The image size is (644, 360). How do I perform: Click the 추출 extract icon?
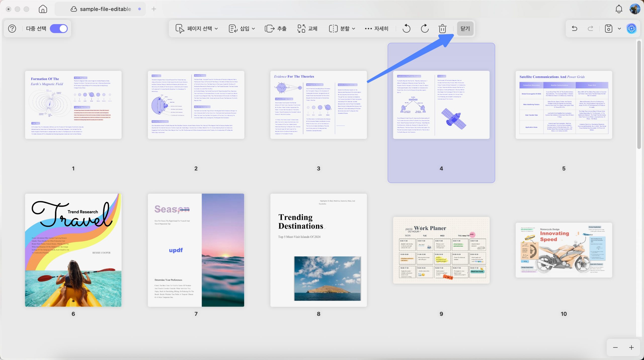[270, 29]
